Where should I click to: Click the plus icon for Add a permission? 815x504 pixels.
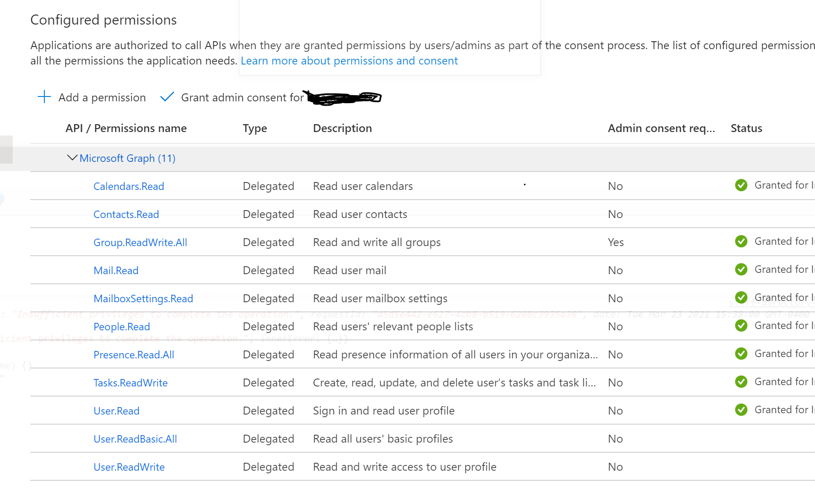(44, 97)
